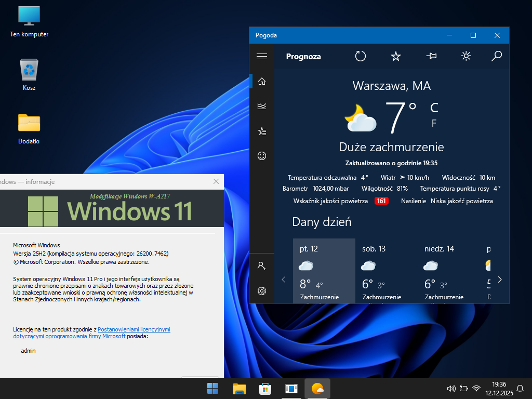This screenshot has height=399, width=532.
Task: Add Warszawa to favorites with star icon
Action: point(396,56)
